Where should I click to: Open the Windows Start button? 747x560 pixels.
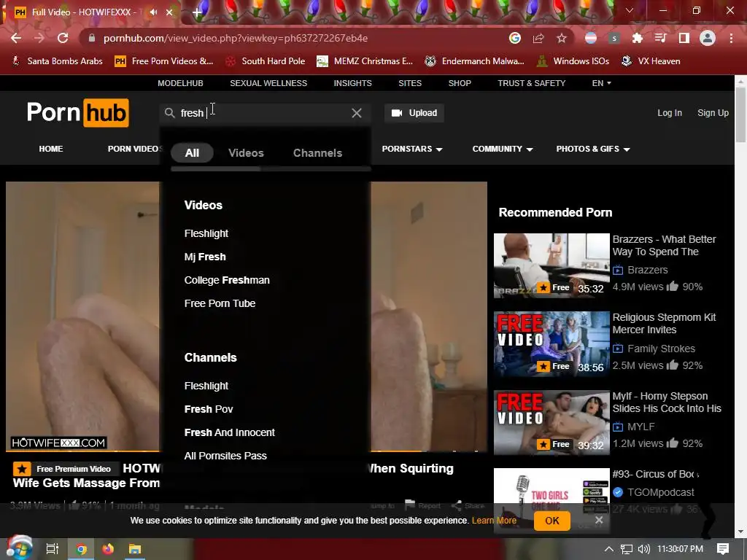pos(19,548)
